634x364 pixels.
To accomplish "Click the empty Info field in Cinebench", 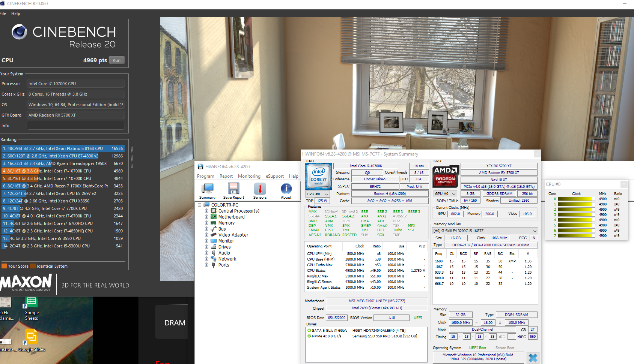I will pos(75,126).
